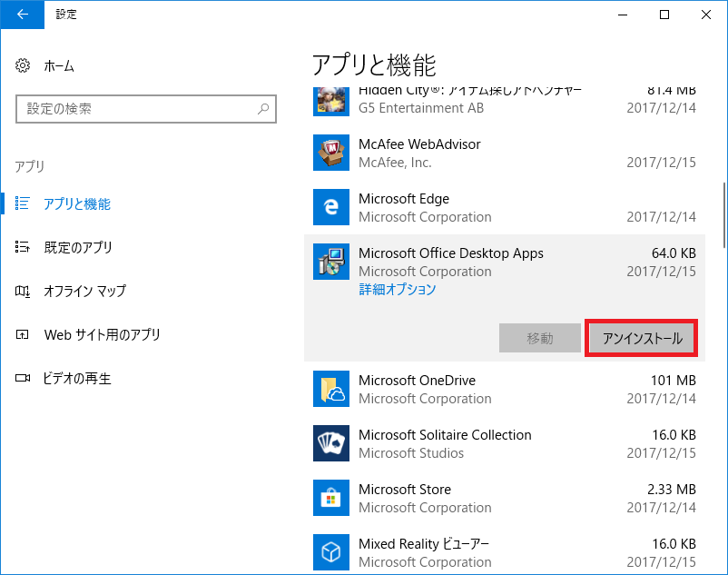Click the オフライン マップ map icon
The image size is (728, 575).
[x=23, y=292]
